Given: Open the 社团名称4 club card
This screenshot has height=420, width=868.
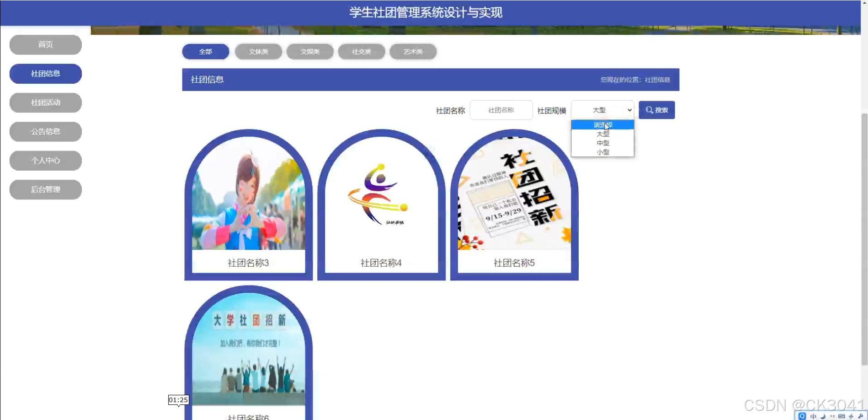Looking at the screenshot, I should coord(381,205).
